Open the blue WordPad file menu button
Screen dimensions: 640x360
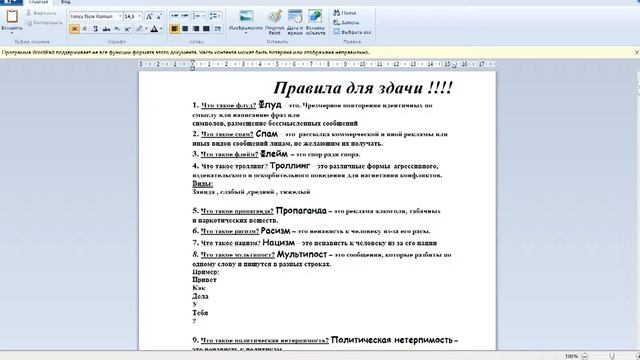[11, 2]
